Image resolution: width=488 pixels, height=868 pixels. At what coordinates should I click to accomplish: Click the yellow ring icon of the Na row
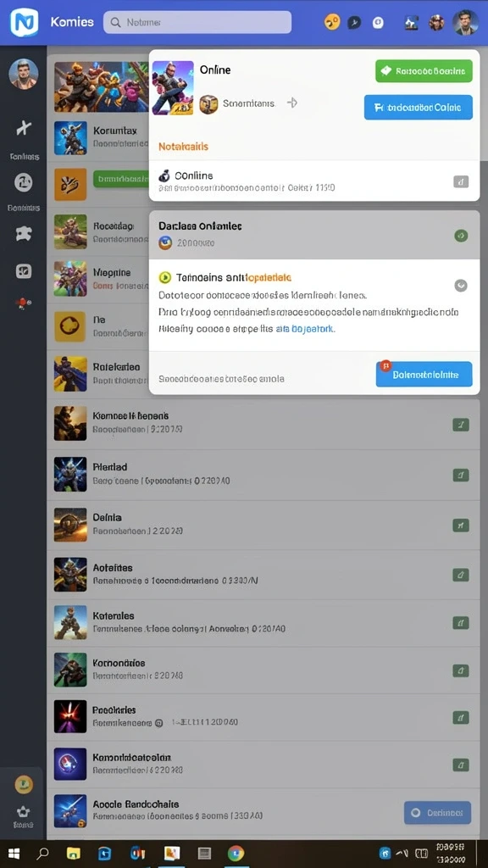click(70, 326)
